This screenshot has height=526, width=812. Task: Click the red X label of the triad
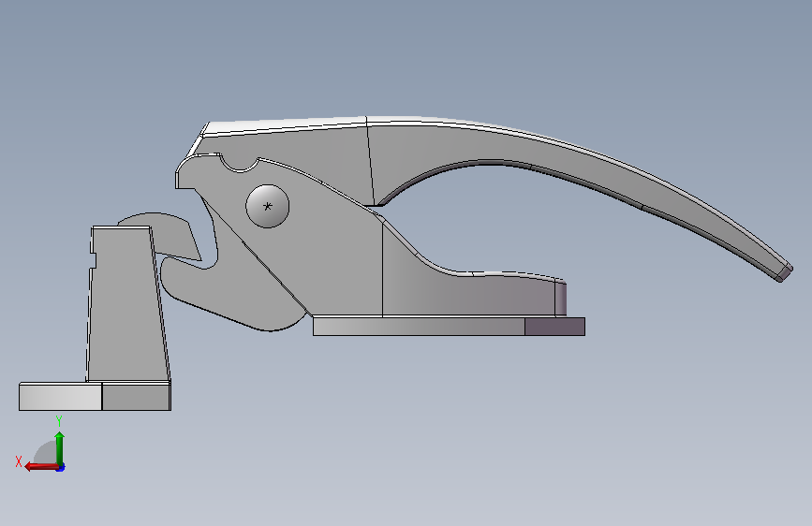[x=19, y=461]
